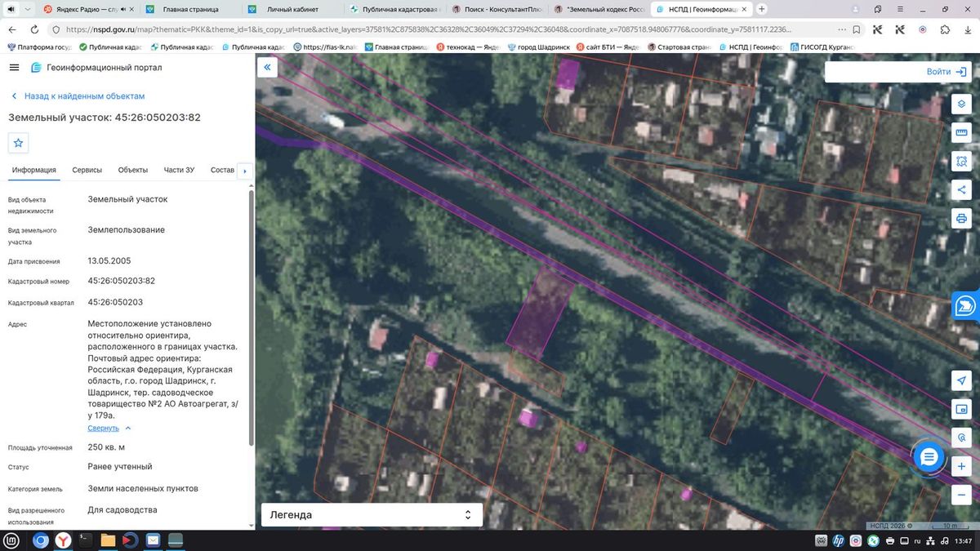Expand the Легенда panel
Viewport: 980px width, 551px height.
372,515
